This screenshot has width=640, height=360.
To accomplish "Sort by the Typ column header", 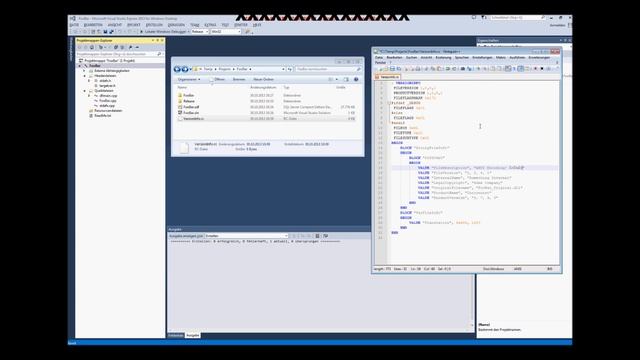I will pyautogui.click(x=286, y=87).
